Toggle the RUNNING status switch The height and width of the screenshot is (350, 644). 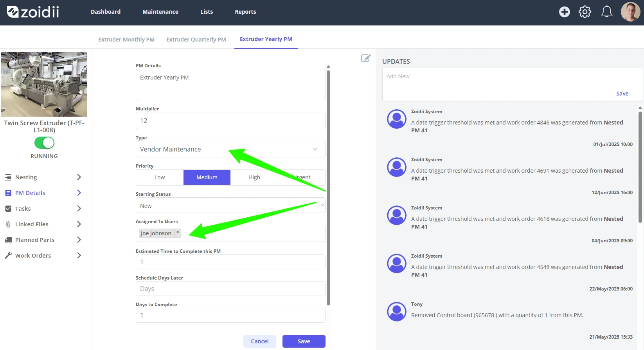pyautogui.click(x=44, y=143)
